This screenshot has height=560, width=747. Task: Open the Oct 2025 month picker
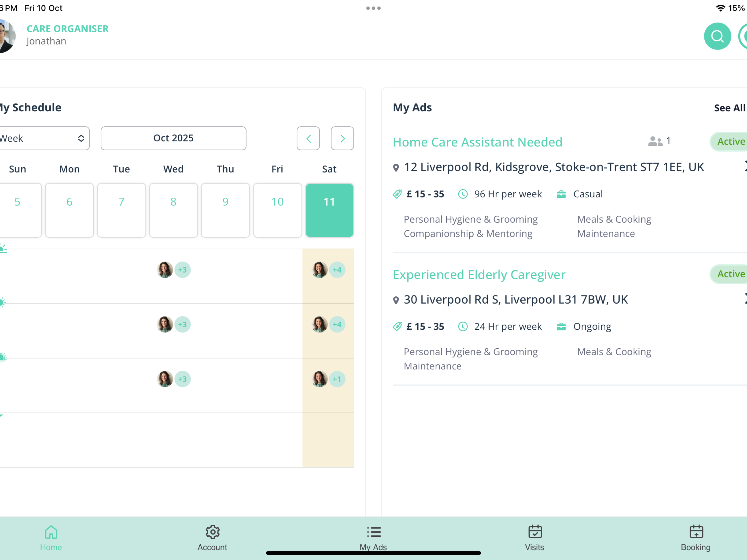tap(174, 138)
